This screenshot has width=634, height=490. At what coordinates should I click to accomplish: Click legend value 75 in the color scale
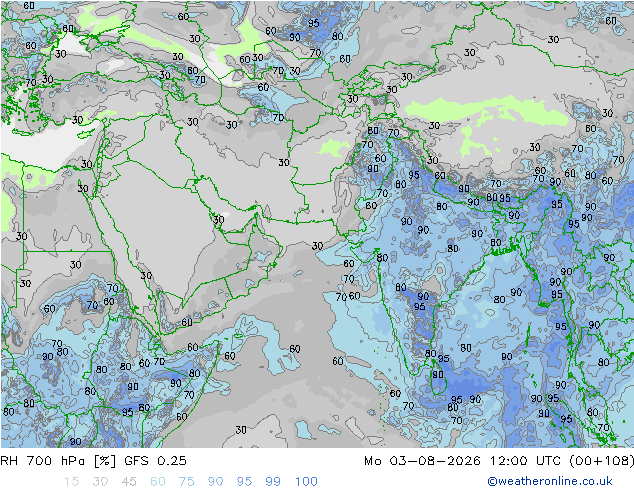tap(186, 482)
